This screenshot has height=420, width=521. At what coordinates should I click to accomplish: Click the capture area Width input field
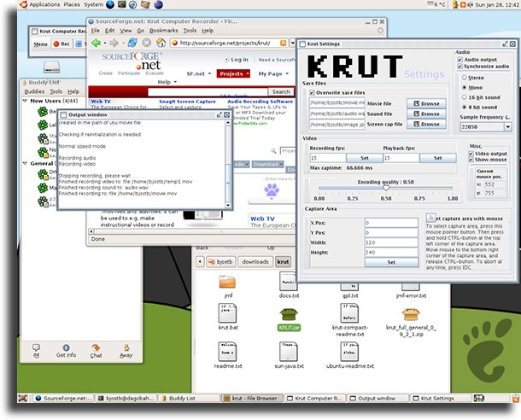391,242
